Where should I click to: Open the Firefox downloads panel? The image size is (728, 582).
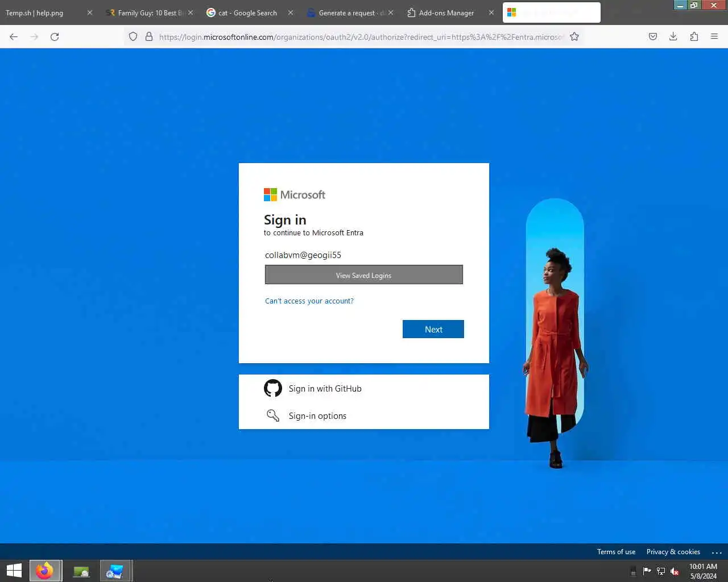coord(673,37)
